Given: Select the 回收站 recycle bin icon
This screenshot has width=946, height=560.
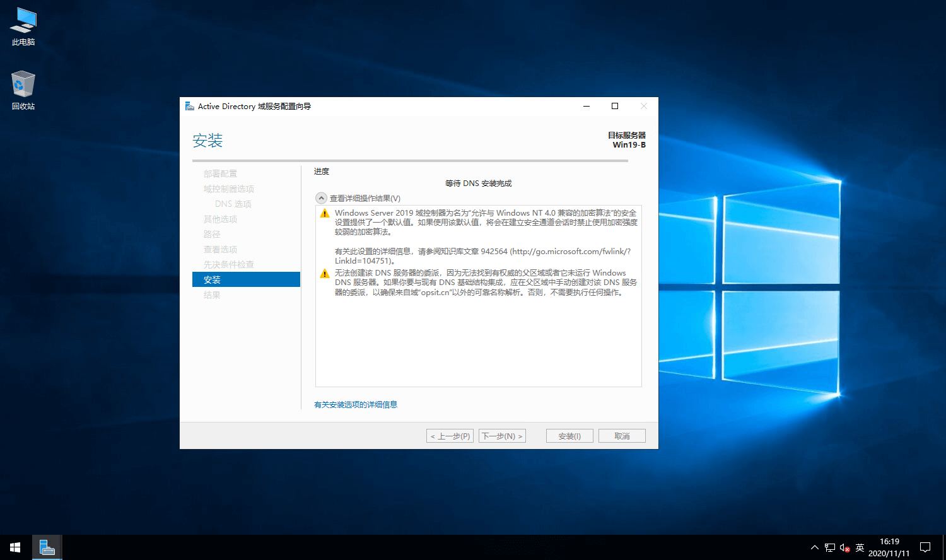Looking at the screenshot, I should (23, 90).
